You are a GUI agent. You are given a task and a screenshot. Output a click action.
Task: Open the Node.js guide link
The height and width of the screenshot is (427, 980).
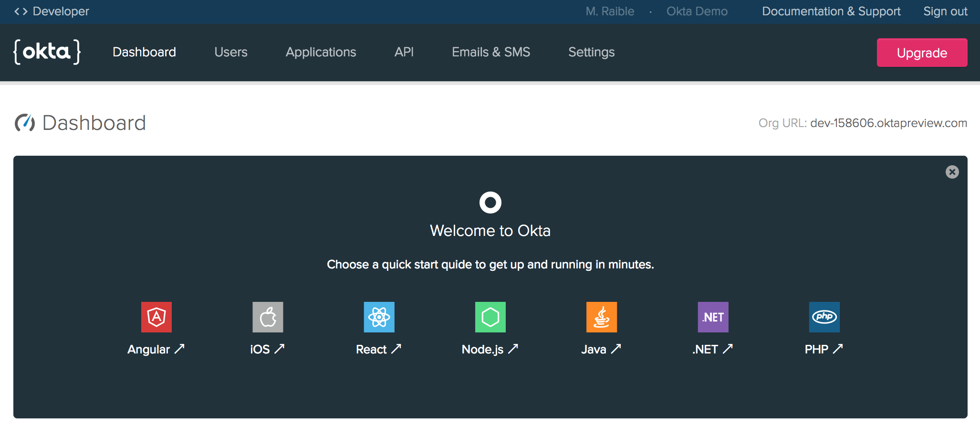[x=490, y=349]
